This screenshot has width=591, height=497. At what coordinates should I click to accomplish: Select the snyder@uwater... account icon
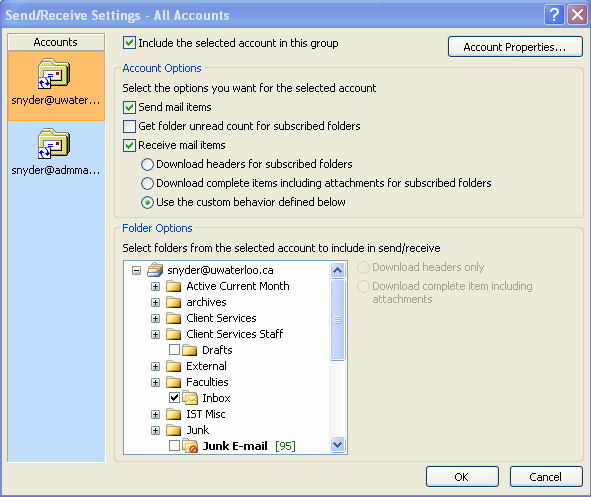[x=54, y=74]
